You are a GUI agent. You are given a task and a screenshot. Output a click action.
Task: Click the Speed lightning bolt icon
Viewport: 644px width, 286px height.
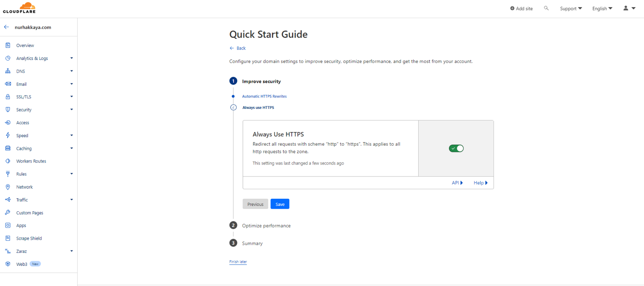(8, 135)
